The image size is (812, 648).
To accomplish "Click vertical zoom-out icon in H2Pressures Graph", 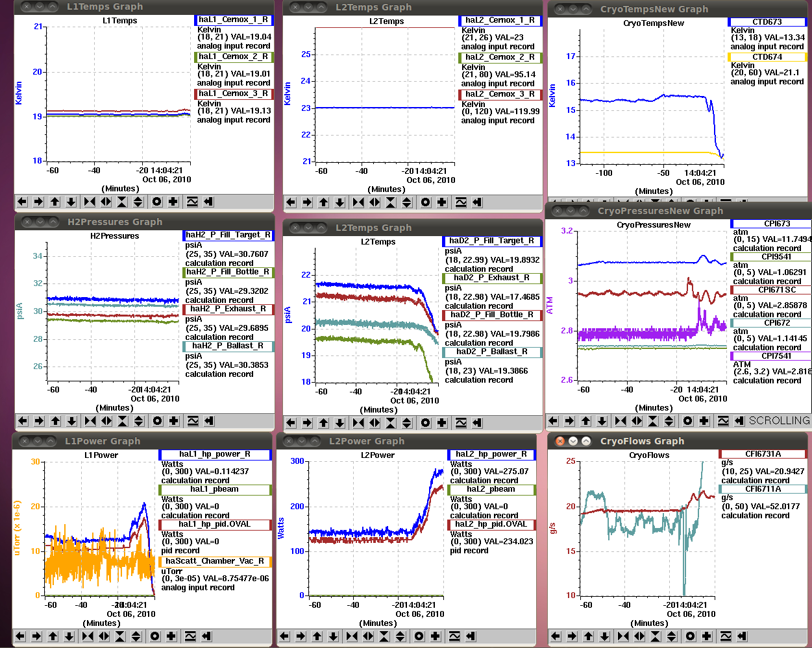I will tap(138, 421).
